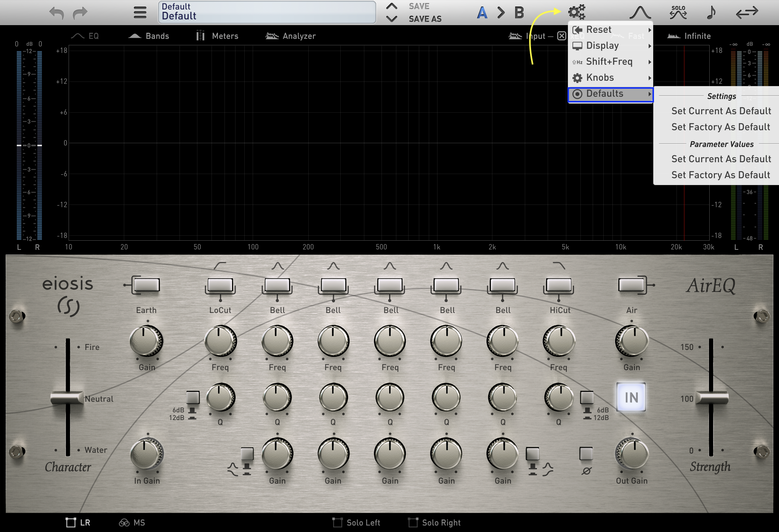This screenshot has width=779, height=532.
Task: Click the Earth Gain knob
Action: point(146,341)
